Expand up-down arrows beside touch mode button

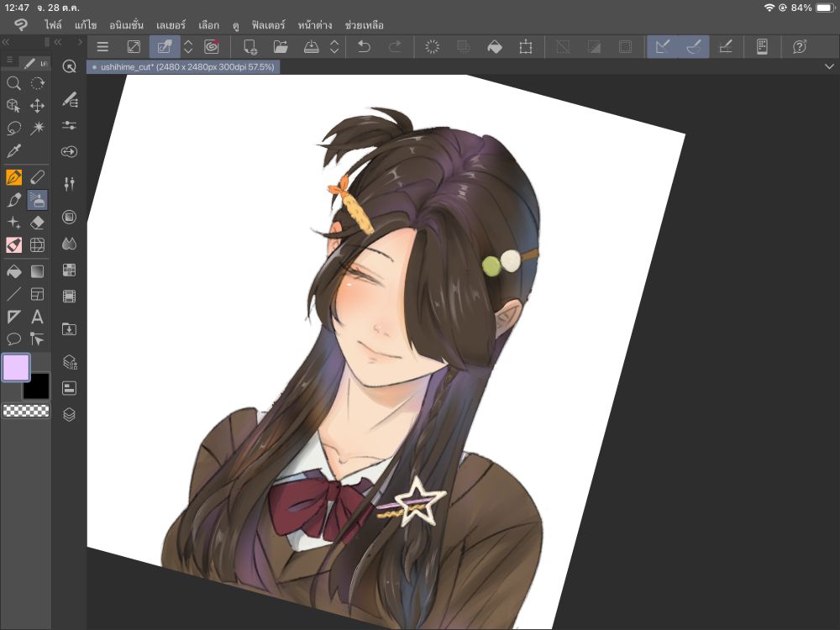pos(188,46)
